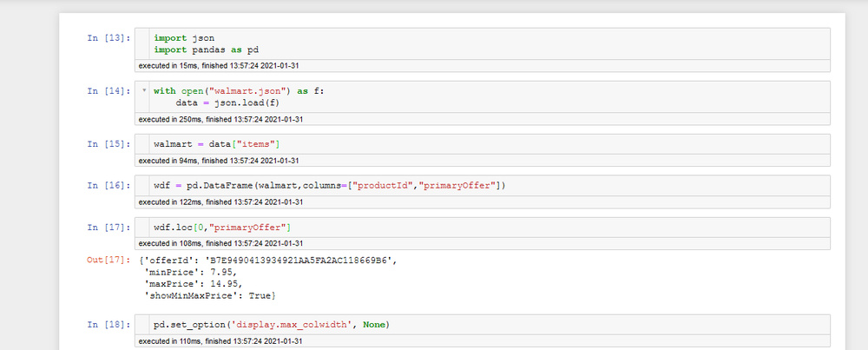Click the In [18] cell prompt
Image resolution: width=868 pixels, height=350 pixels.
108,325
